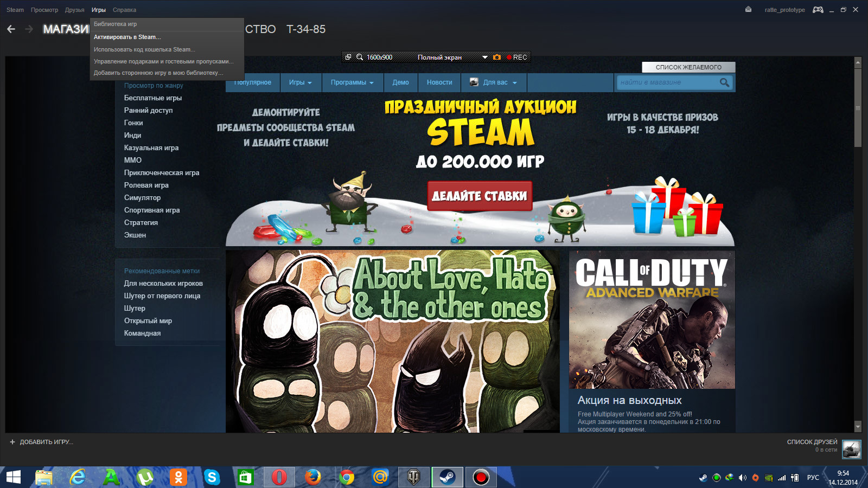Select Управление подарками и гостевыми пропусками
868x488 pixels.
pos(167,61)
